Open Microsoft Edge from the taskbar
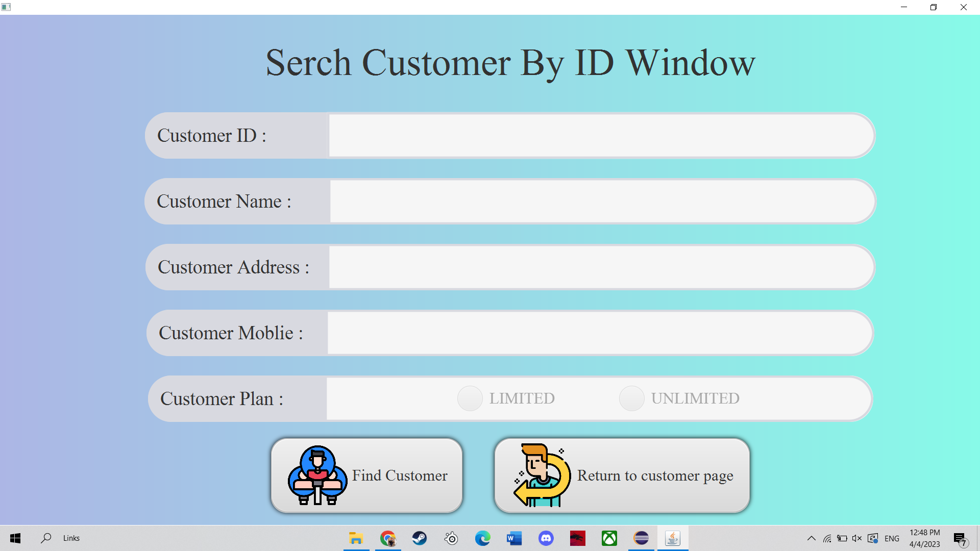The width and height of the screenshot is (980, 551). click(483, 538)
